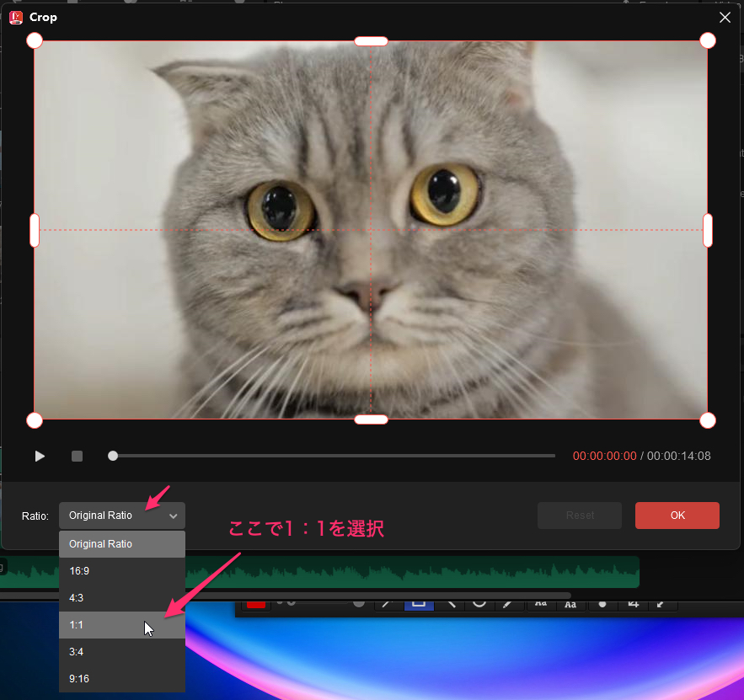Stop the preview playback
The height and width of the screenshot is (700, 744).
77,456
